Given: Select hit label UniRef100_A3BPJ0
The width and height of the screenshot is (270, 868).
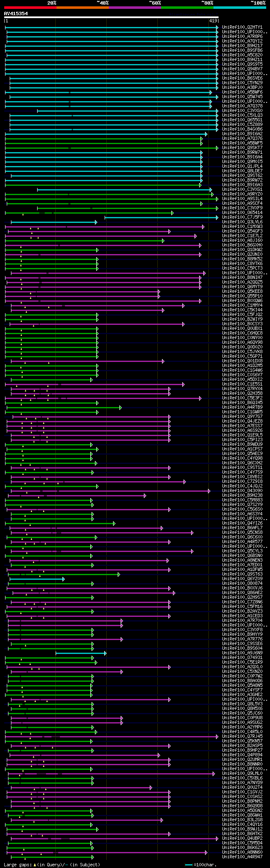Looking at the screenshot, I should pyautogui.click(x=242, y=87).
